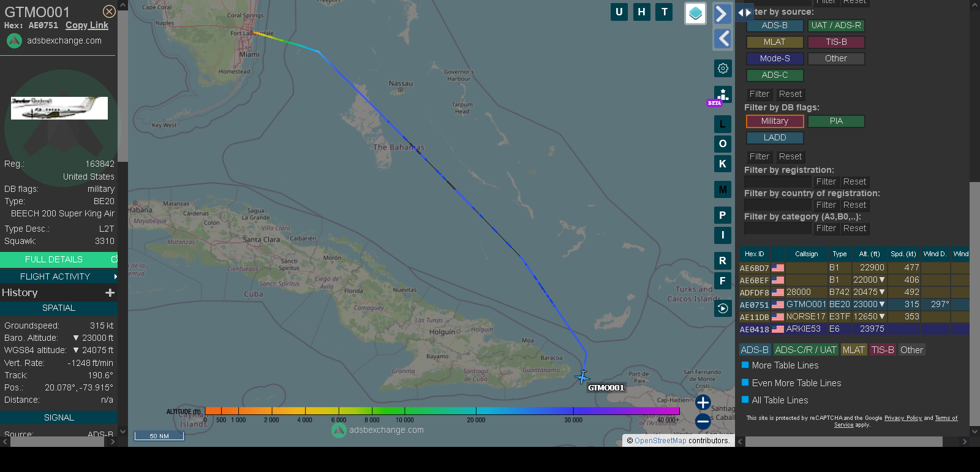Toggle TIS-B source filter
The width and height of the screenshot is (980, 472).
tap(836, 42)
